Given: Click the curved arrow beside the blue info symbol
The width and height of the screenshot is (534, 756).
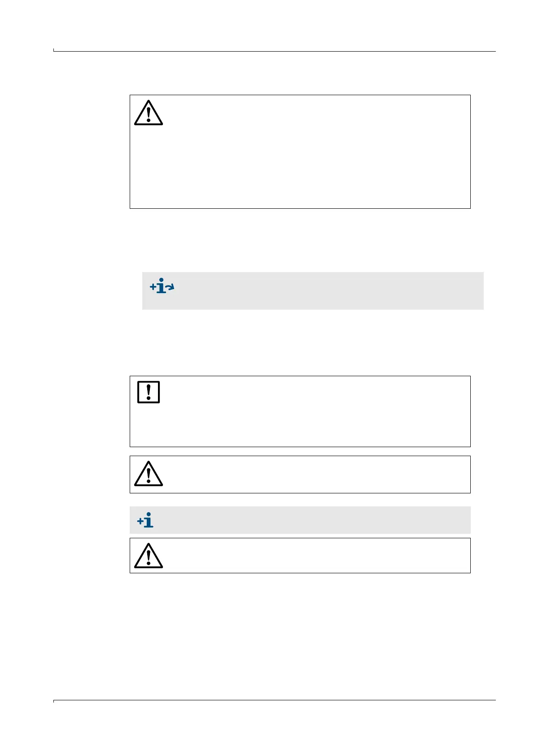Looking at the screenshot, I should coord(171,287).
